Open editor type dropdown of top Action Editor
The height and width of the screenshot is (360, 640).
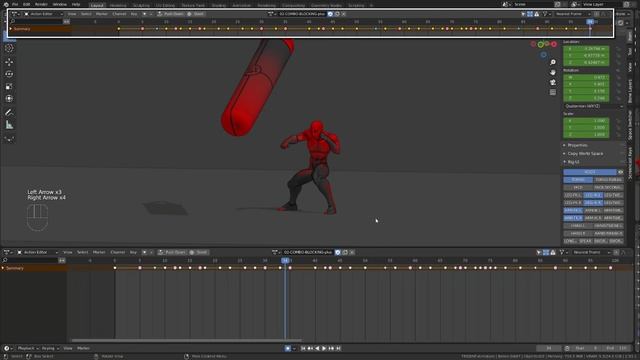tap(15, 14)
